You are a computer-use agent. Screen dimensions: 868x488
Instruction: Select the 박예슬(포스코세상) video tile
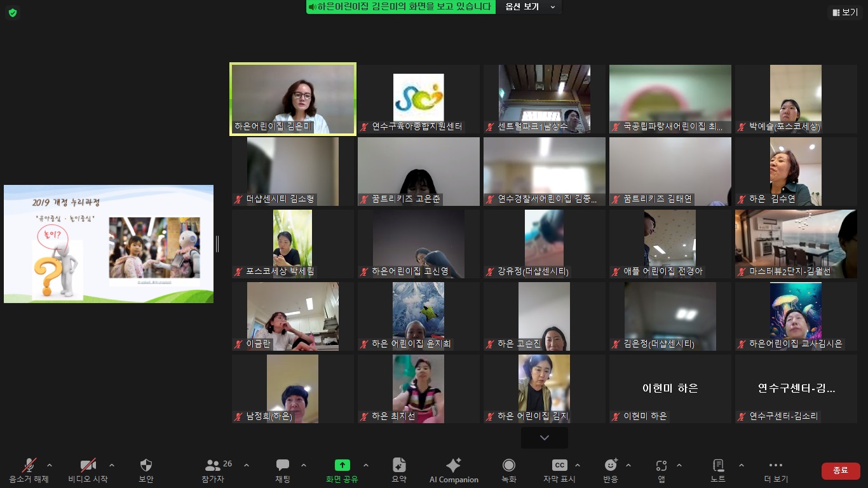796,99
